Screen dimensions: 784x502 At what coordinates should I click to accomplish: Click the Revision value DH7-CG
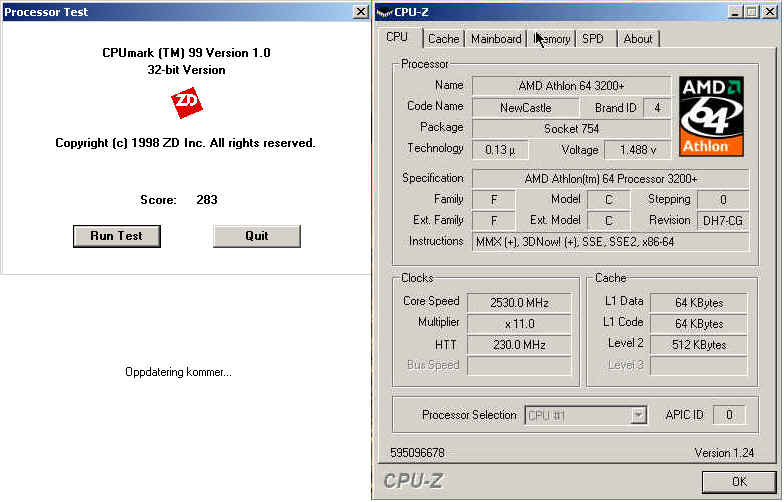point(723,220)
